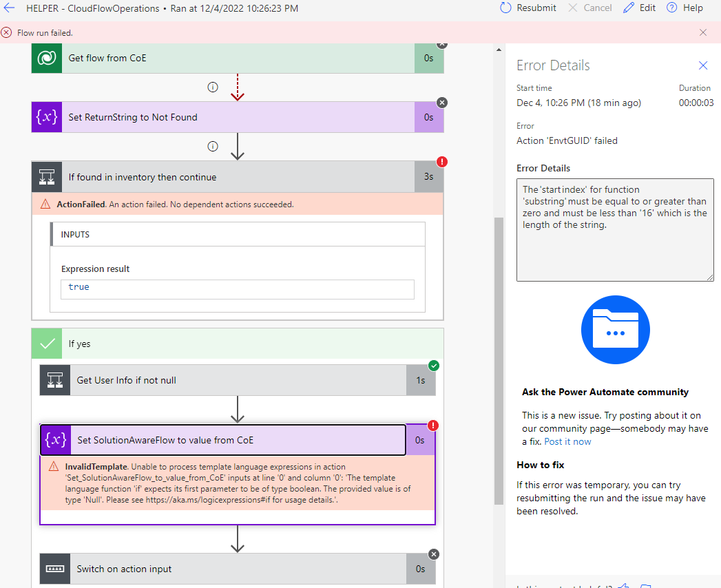Viewport: 721px width, 588px height.
Task: Navigate back using the back arrow
Action: click(10, 8)
